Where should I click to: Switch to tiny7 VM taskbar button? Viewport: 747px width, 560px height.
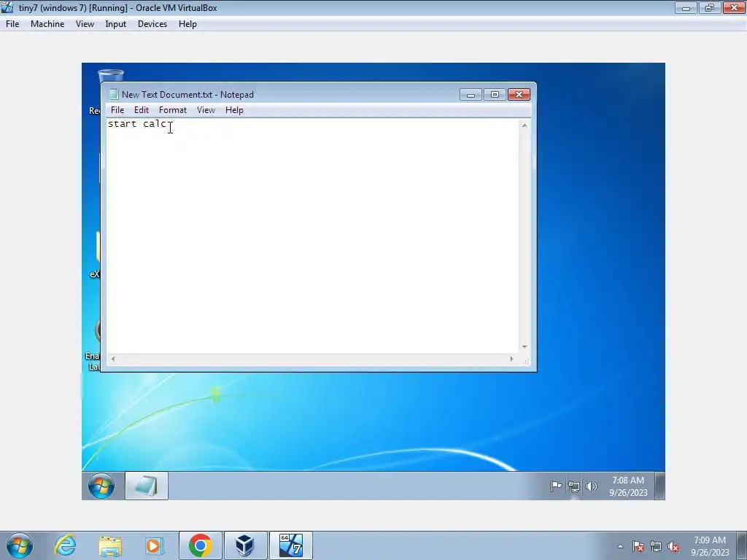[x=290, y=545]
